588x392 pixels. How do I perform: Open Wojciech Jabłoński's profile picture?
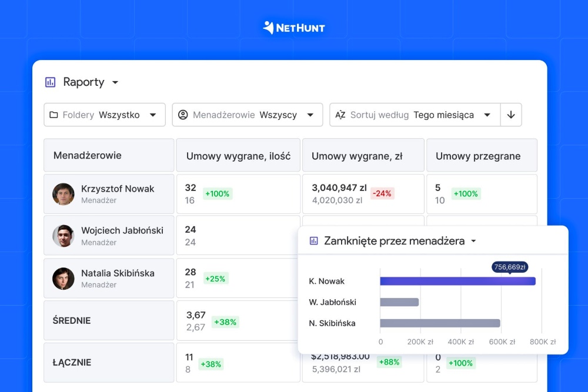point(64,236)
